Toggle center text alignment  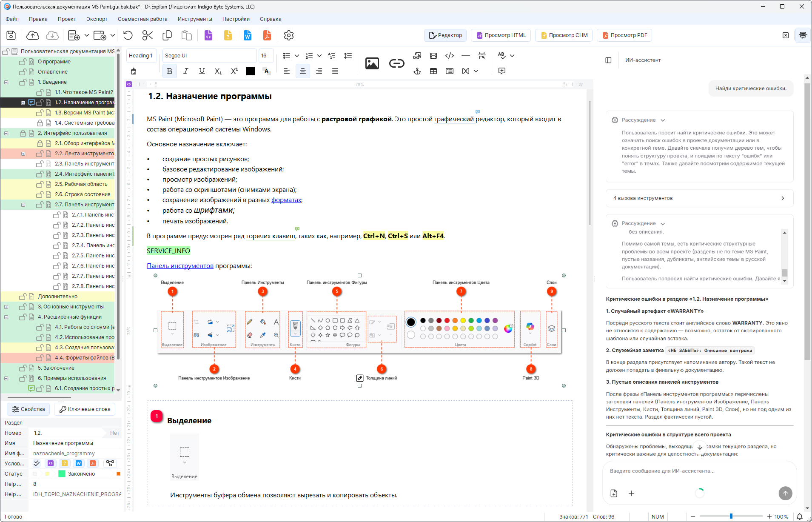[303, 71]
